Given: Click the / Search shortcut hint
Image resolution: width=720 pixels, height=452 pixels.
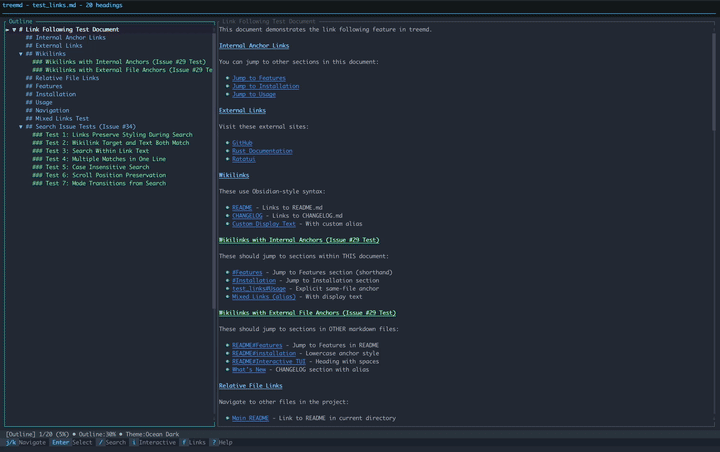Looking at the screenshot, I should [x=112, y=443].
